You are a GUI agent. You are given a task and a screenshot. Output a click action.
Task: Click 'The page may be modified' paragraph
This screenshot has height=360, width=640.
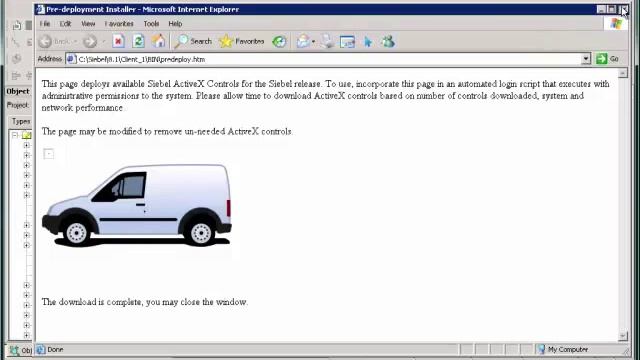point(167,131)
